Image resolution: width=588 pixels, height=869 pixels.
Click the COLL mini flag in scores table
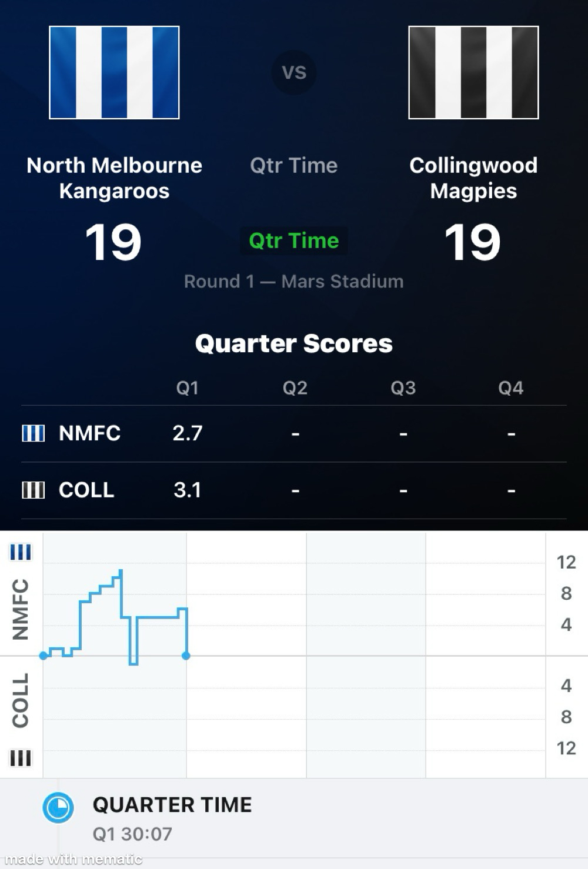[x=33, y=490]
